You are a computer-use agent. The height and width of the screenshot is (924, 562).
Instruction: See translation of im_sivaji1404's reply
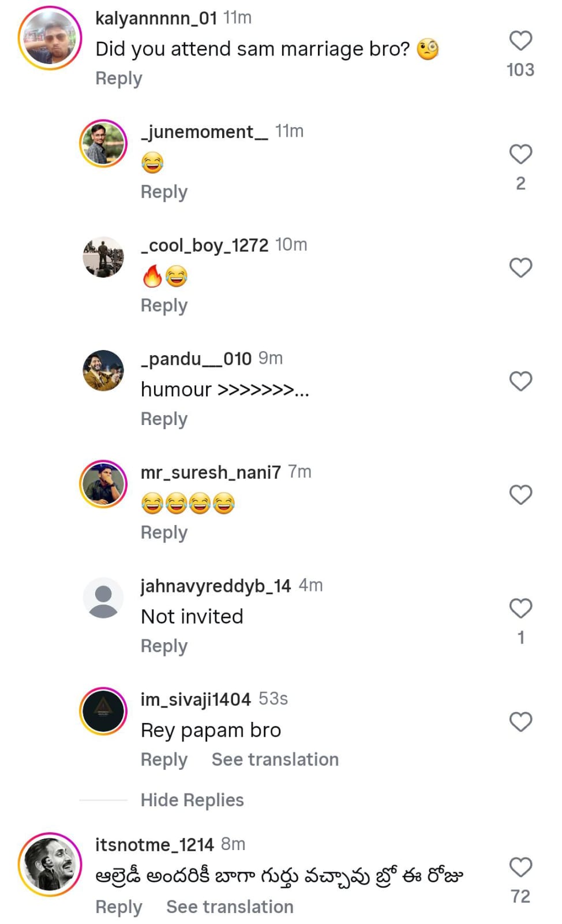pyautogui.click(x=275, y=759)
